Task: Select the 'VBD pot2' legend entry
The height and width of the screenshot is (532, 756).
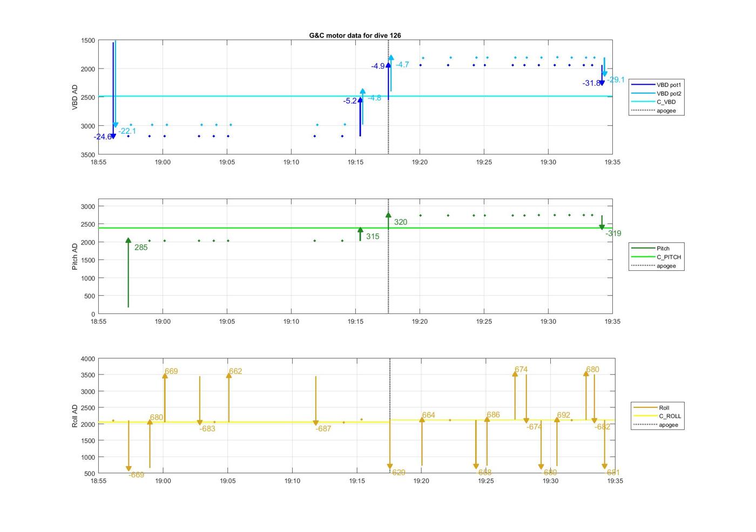Action: point(657,93)
